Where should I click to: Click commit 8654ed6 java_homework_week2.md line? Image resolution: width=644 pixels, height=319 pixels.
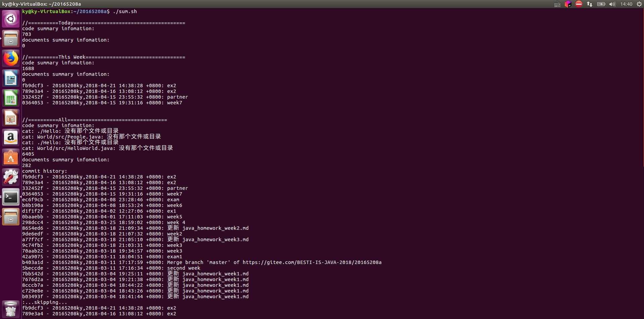135,228
